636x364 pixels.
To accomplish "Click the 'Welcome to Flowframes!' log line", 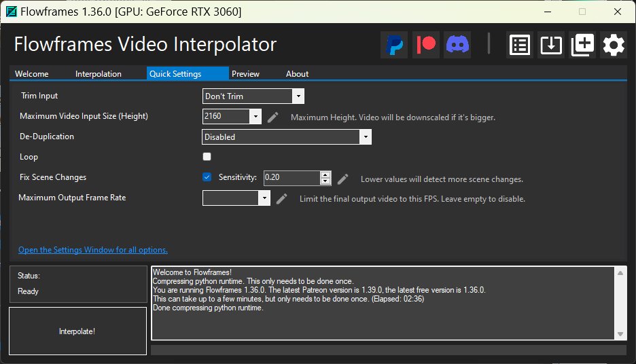I will (192, 272).
